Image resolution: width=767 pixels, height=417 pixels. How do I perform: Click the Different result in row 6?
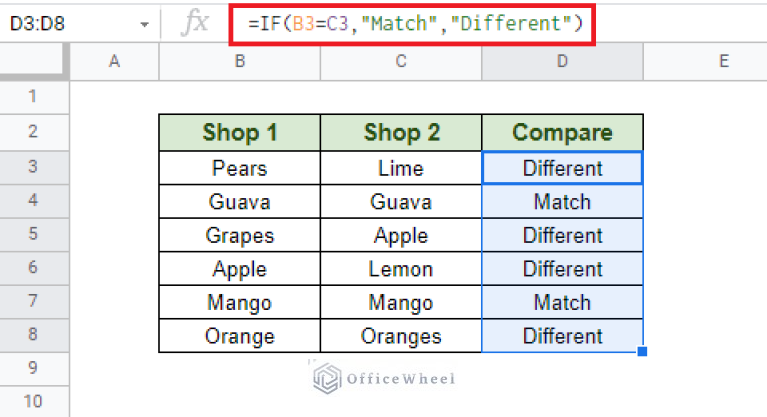(x=563, y=269)
